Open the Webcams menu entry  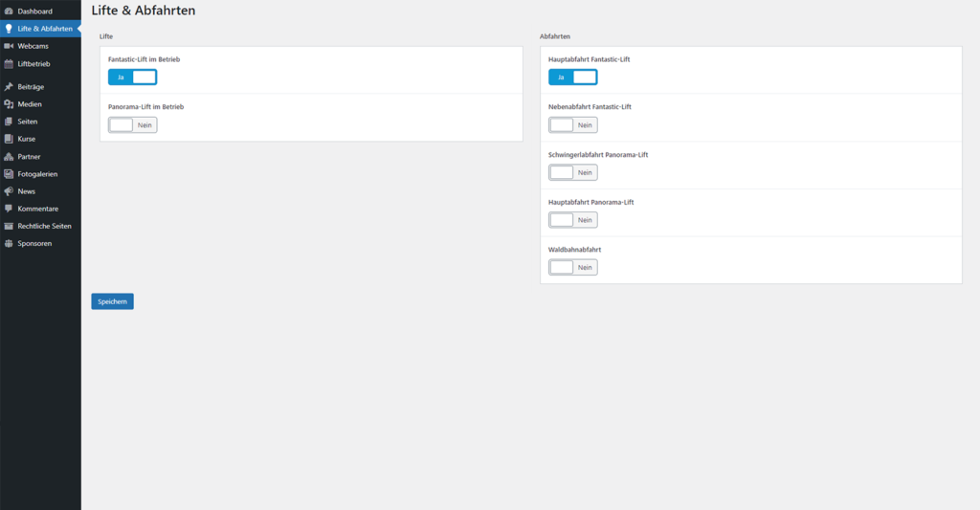(x=40, y=46)
